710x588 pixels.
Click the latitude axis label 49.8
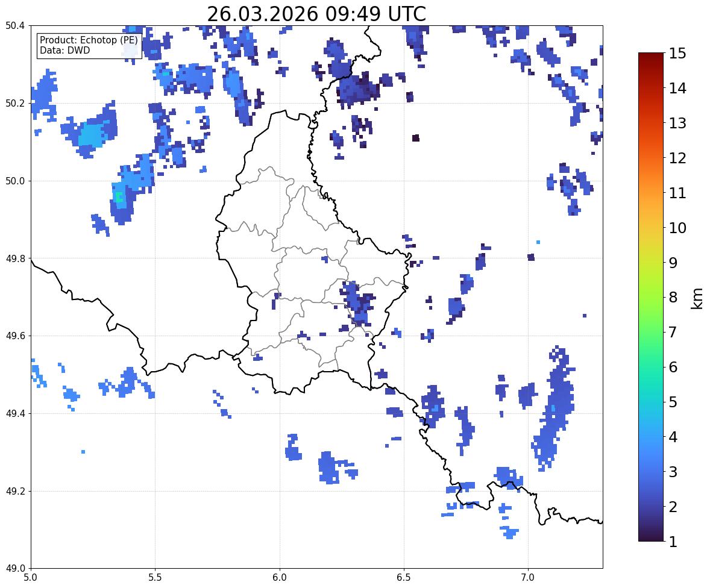14,258
